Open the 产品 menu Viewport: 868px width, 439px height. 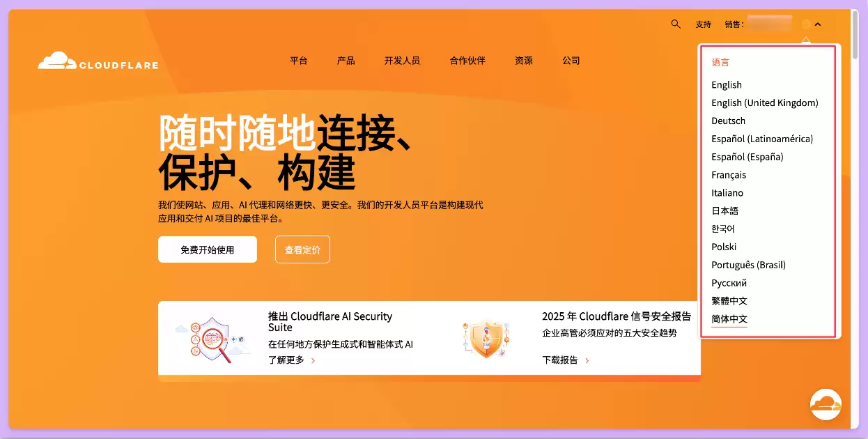click(x=346, y=61)
